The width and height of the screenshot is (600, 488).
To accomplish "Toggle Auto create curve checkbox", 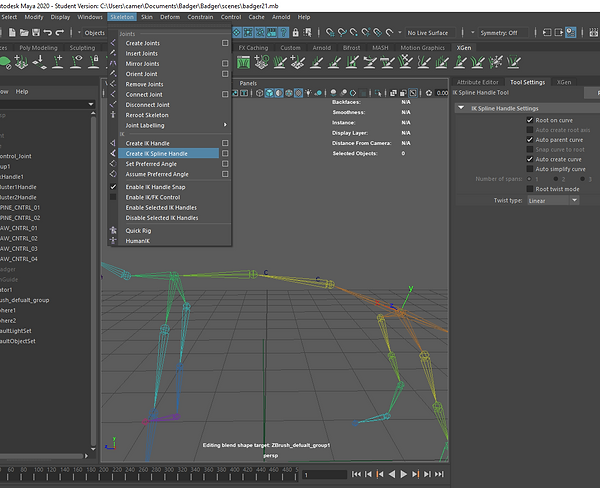I will click(530, 159).
